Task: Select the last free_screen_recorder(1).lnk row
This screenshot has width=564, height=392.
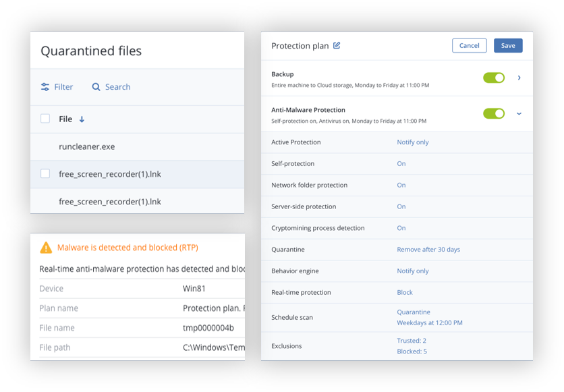Action: pos(137,201)
